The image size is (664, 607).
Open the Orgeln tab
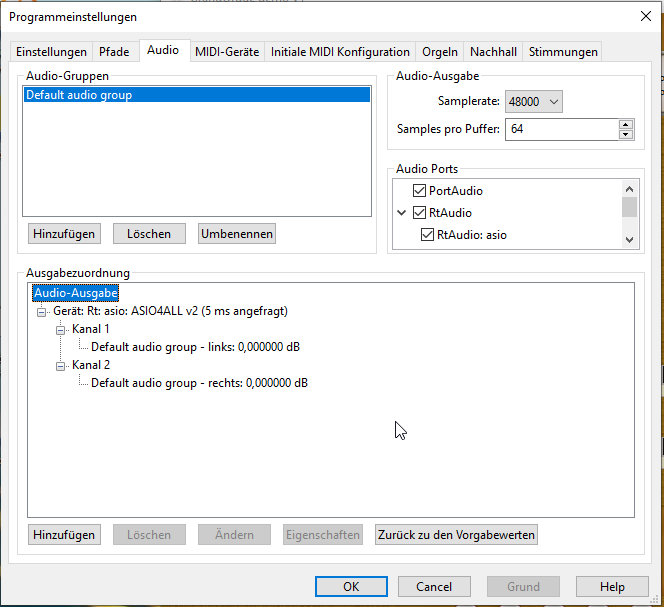pyautogui.click(x=440, y=52)
